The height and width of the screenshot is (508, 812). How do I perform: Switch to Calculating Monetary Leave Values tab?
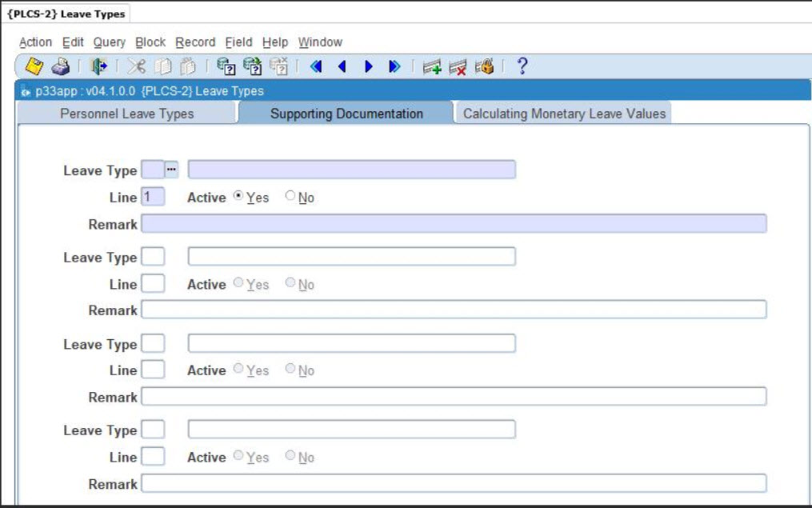(x=564, y=114)
